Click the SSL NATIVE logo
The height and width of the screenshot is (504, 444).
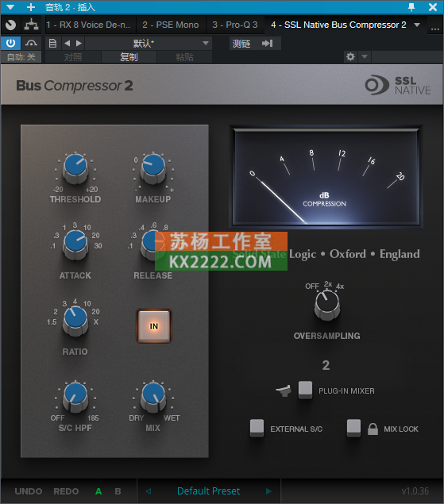(398, 85)
